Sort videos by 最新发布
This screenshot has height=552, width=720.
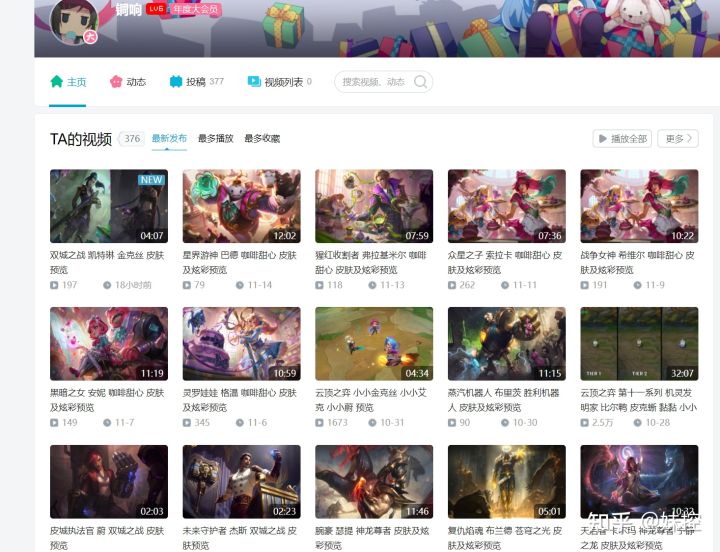point(169,138)
